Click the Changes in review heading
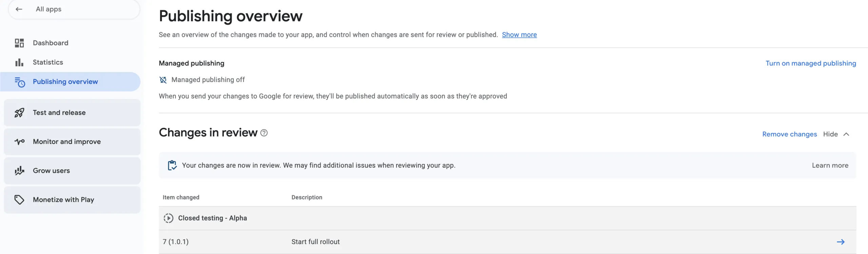 click(x=208, y=132)
